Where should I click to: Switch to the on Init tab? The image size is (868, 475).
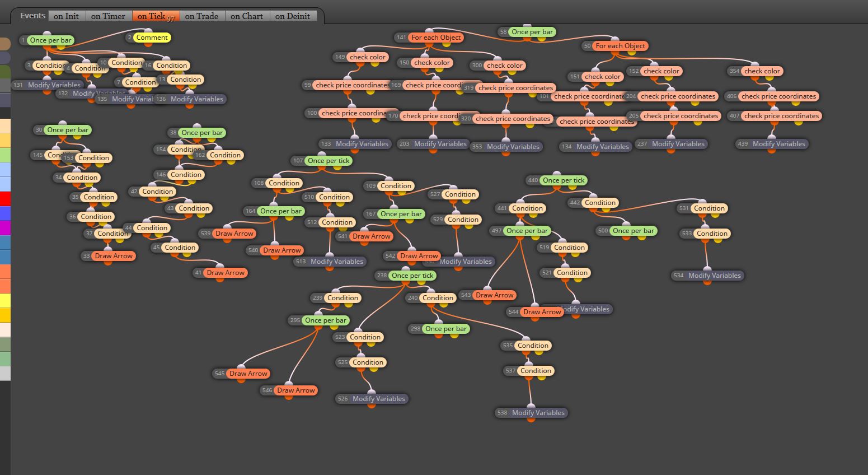66,16
